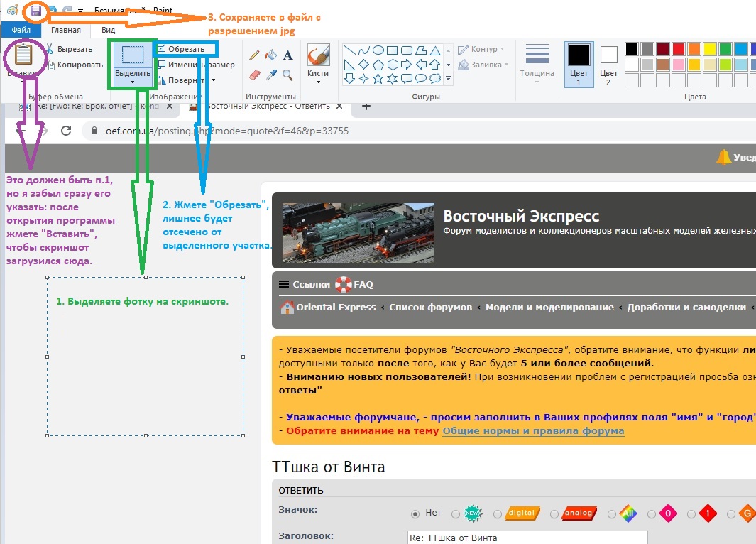Select the Up arrow shape

[435, 64]
